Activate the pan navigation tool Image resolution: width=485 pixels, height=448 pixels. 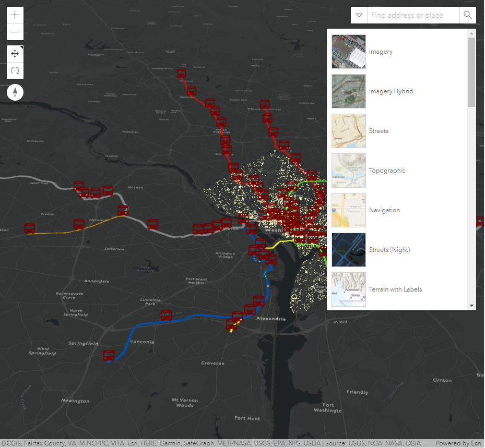(x=15, y=53)
